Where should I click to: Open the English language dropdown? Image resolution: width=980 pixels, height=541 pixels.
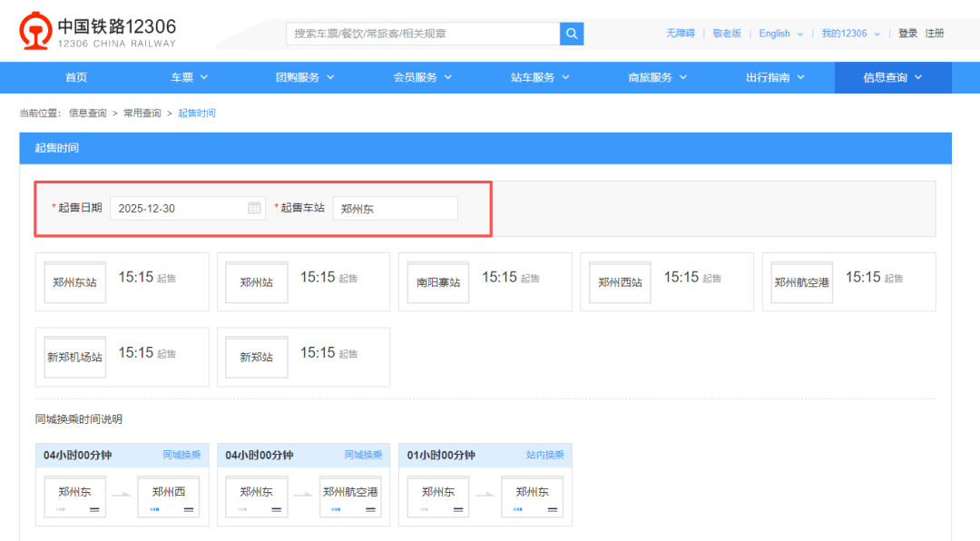click(780, 34)
